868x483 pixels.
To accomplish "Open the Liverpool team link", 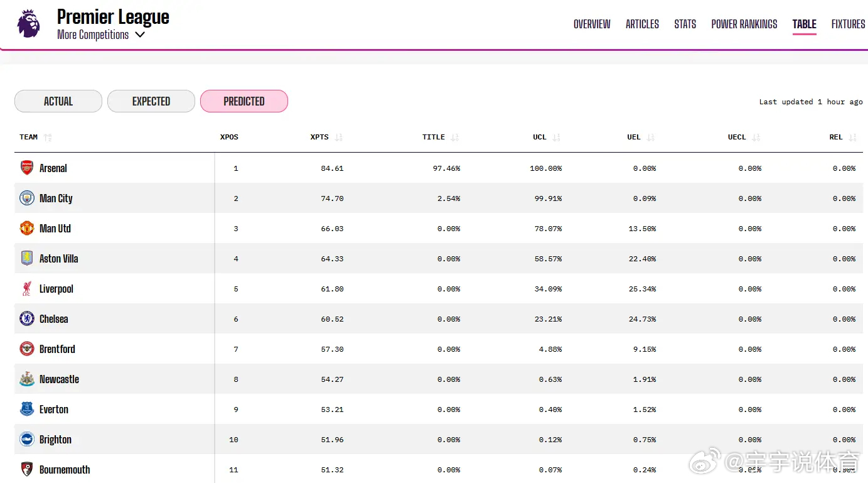I will (56, 288).
